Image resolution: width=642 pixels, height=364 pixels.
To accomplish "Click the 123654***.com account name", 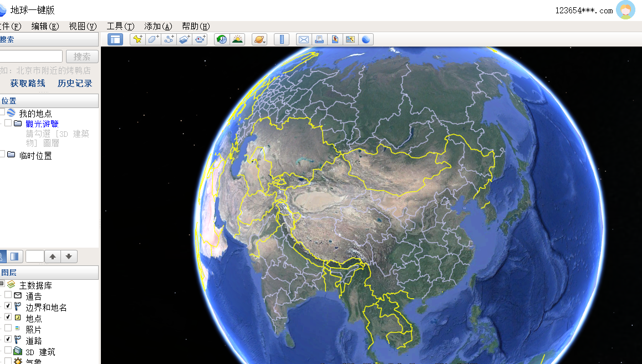I will [x=584, y=11].
